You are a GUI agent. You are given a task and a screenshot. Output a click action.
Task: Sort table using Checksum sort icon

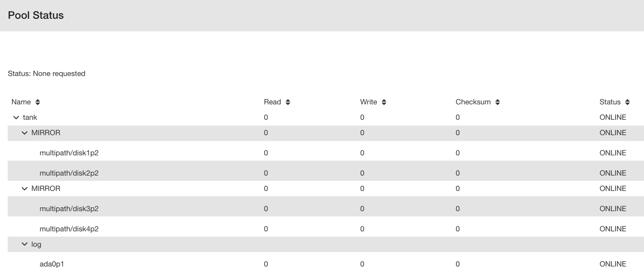point(497,102)
